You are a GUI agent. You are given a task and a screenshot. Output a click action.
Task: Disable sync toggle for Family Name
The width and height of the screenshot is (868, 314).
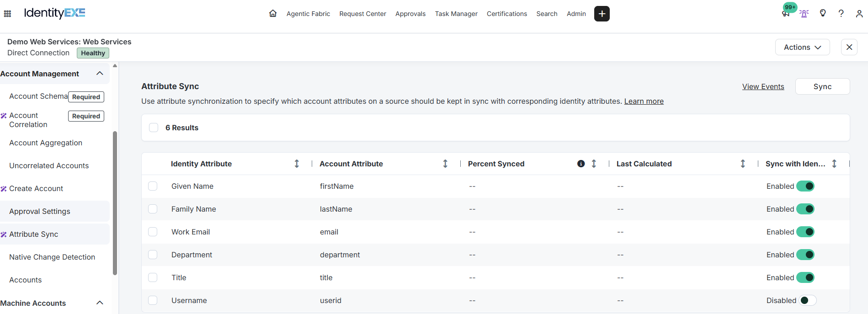pyautogui.click(x=805, y=209)
